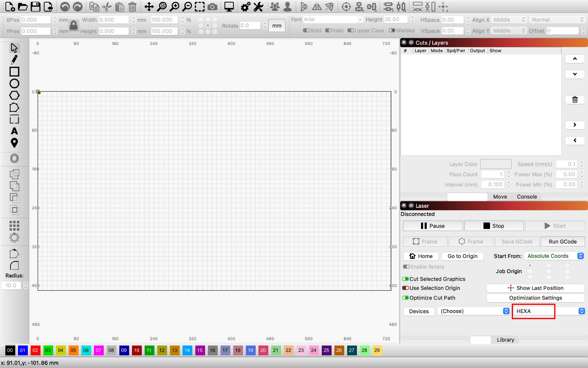This screenshot has width=588, height=368.
Task: Delete layer with Cuts panel trash button
Action: coord(575,100)
